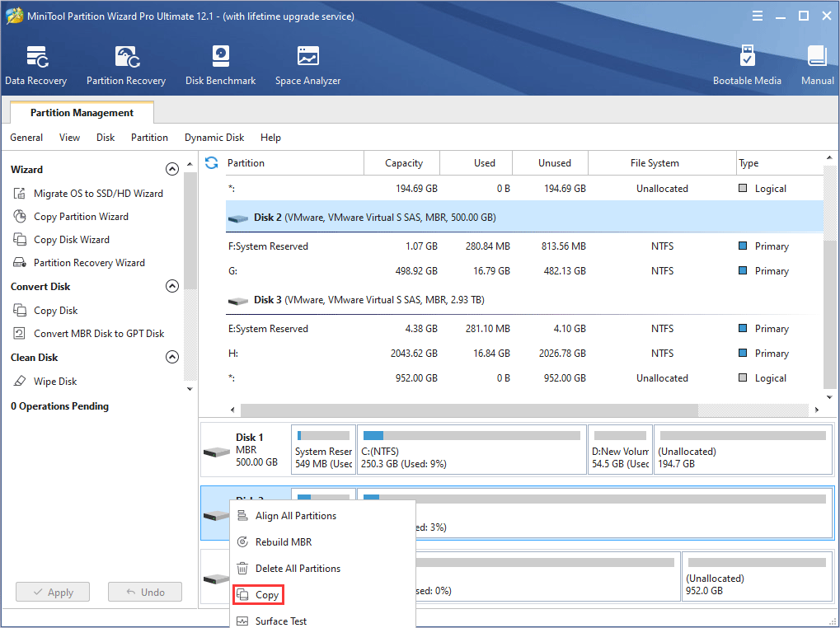Screen dimensions: 840x628
Task: Select Disk 1 C:(NTFS) partition block
Action: pos(471,449)
